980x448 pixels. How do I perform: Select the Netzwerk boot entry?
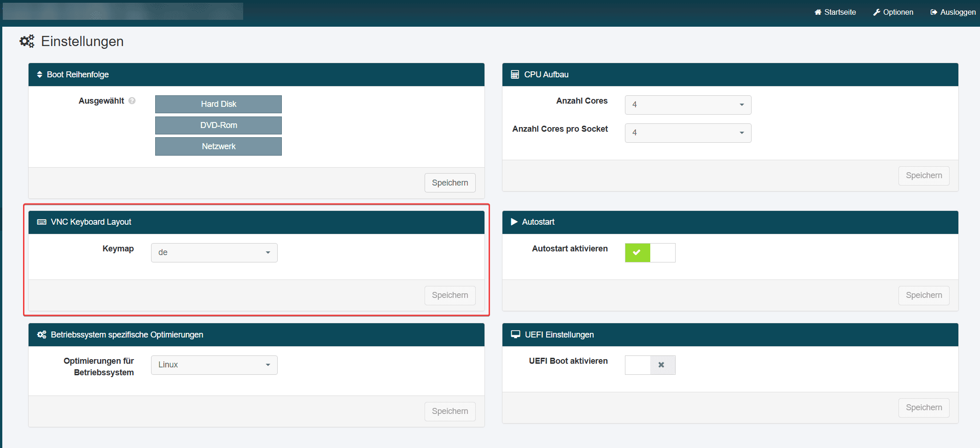[218, 146]
